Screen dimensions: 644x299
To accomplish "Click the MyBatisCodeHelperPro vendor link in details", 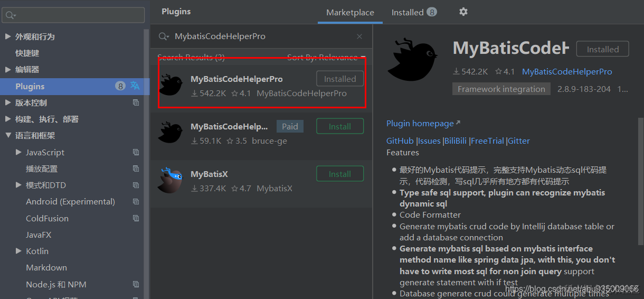I will tap(567, 71).
